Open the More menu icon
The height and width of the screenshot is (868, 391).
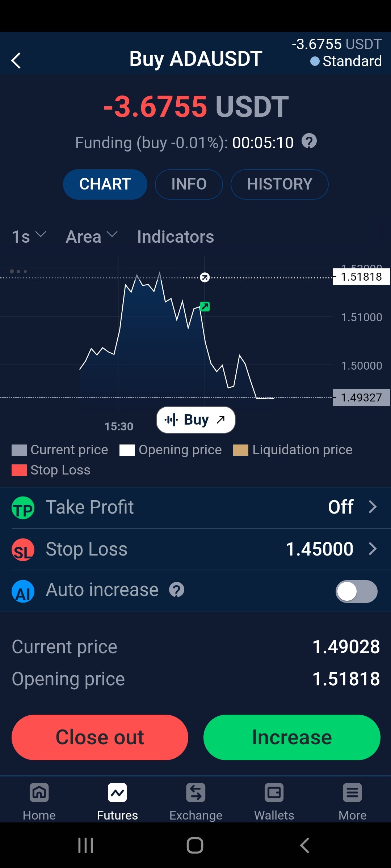point(352,793)
